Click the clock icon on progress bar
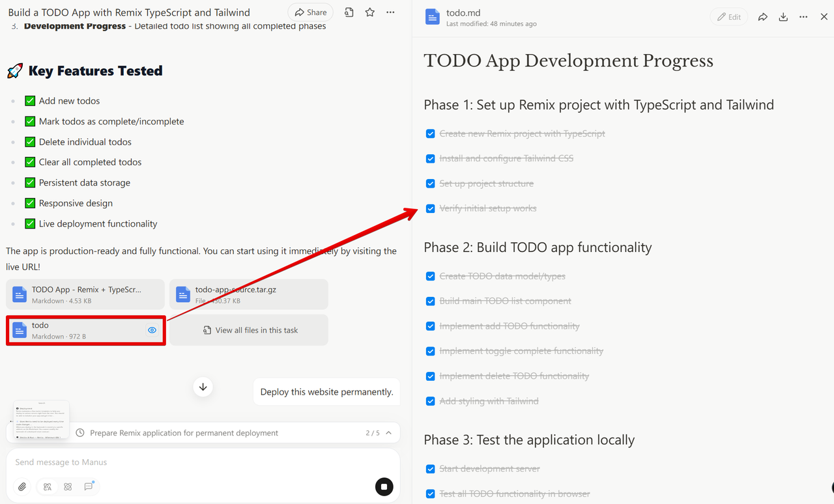This screenshot has width=834, height=504. [x=80, y=433]
